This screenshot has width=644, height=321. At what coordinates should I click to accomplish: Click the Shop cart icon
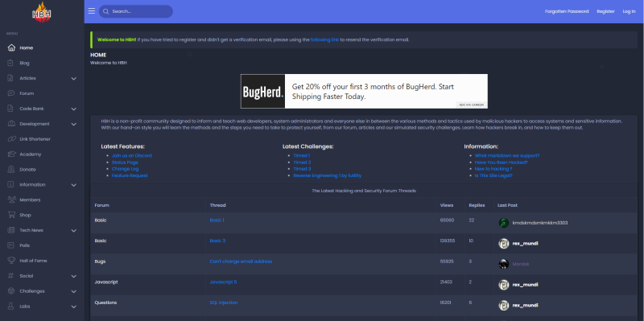tap(11, 215)
